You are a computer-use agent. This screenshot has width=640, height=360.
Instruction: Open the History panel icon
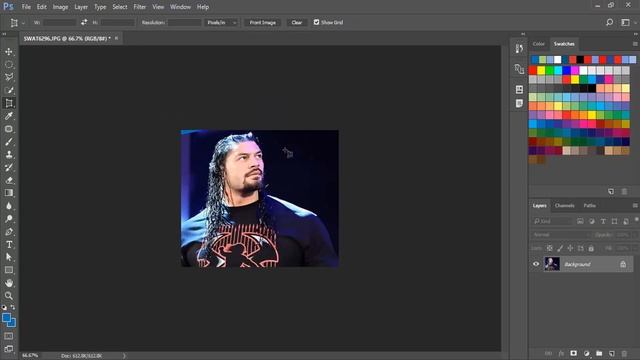pyautogui.click(x=519, y=49)
